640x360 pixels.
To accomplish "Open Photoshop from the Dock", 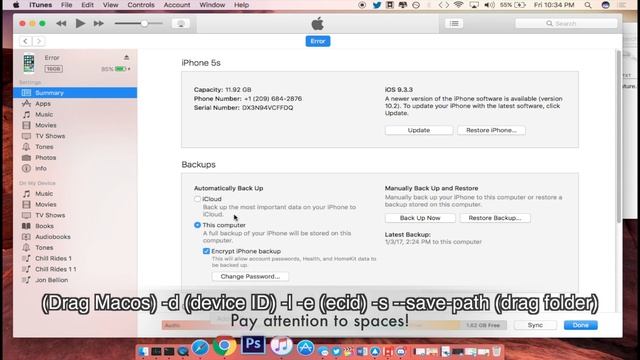I will (253, 345).
